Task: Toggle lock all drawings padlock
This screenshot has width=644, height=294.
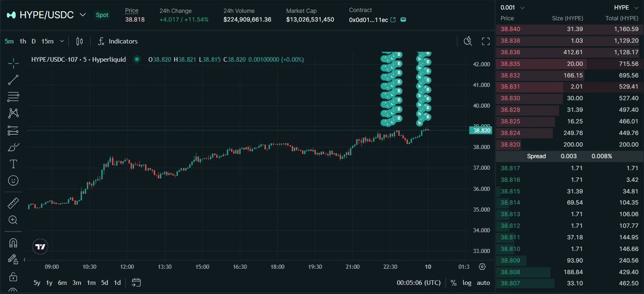Action: point(13,276)
